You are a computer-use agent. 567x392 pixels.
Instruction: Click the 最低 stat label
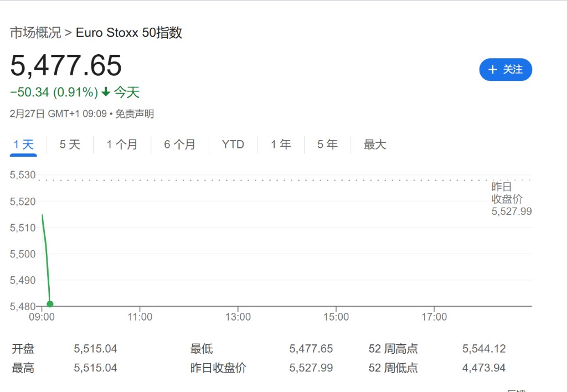tap(202, 349)
